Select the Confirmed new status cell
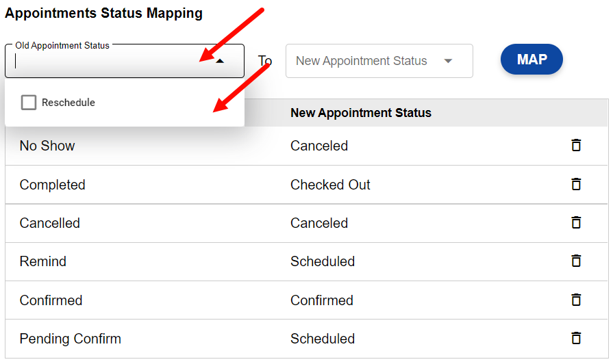Viewport: 613px width, 364px height. [x=322, y=300]
